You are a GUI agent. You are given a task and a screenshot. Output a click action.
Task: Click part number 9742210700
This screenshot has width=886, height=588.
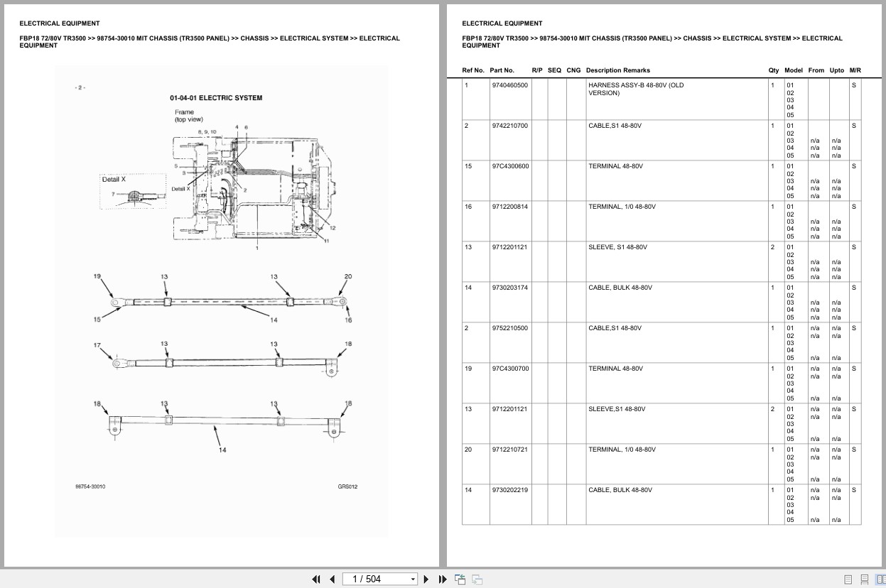[x=510, y=126]
